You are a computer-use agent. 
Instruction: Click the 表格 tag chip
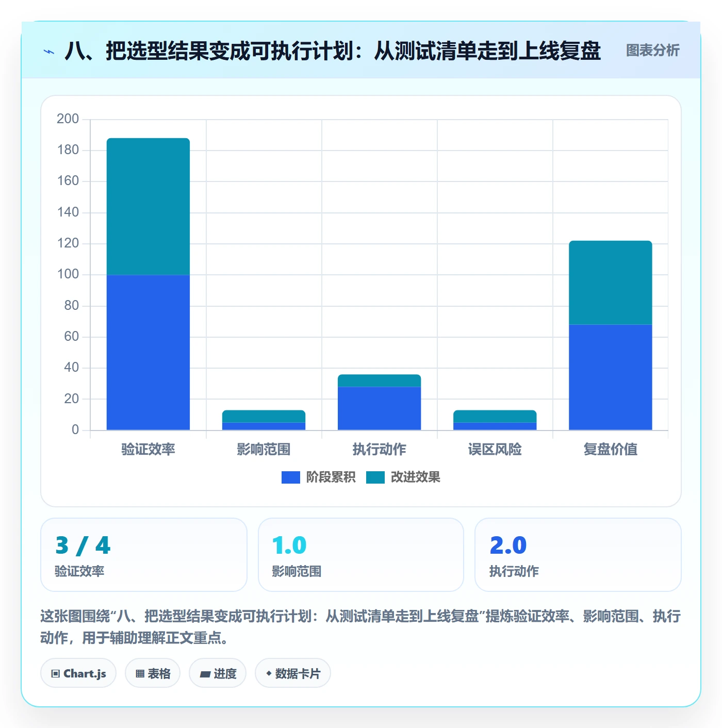153,673
